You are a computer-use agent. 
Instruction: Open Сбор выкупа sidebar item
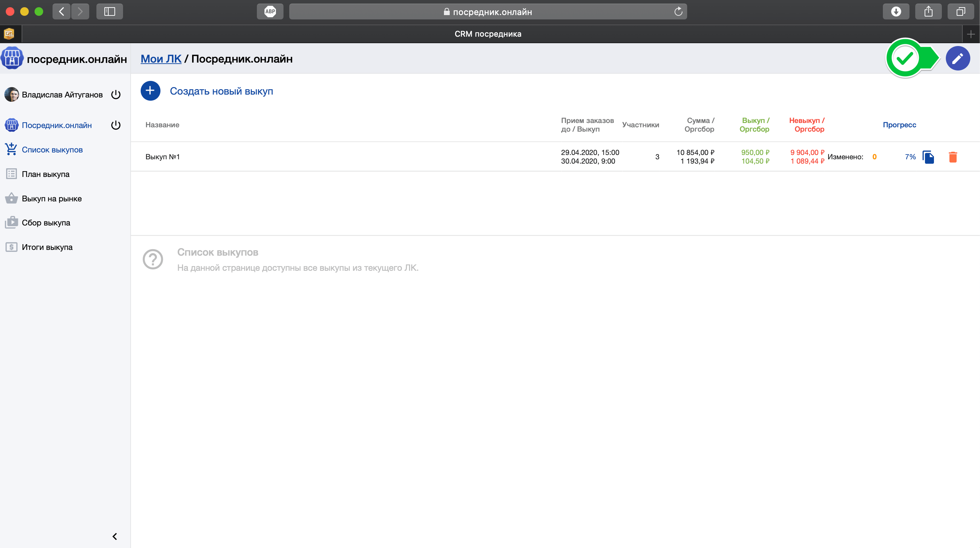[46, 223]
